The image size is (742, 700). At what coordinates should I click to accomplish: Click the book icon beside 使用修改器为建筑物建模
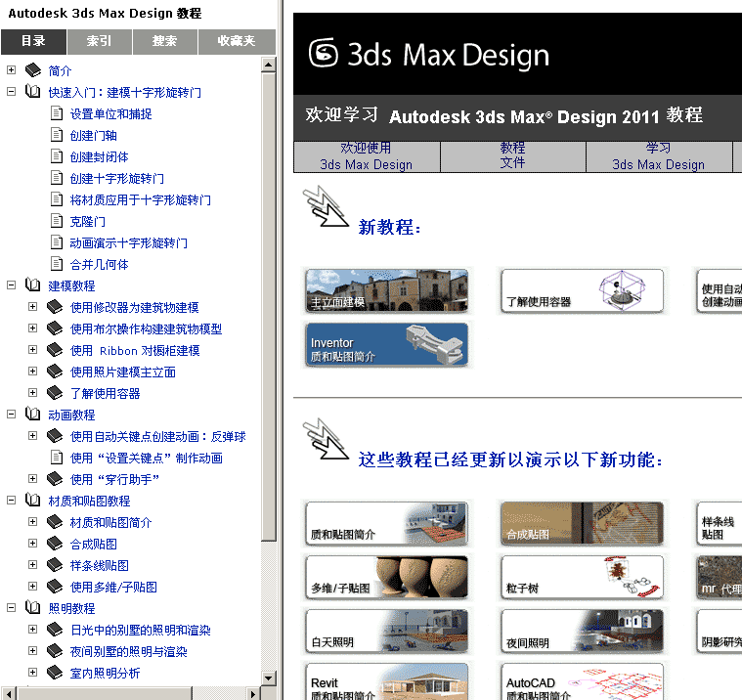(x=55, y=307)
